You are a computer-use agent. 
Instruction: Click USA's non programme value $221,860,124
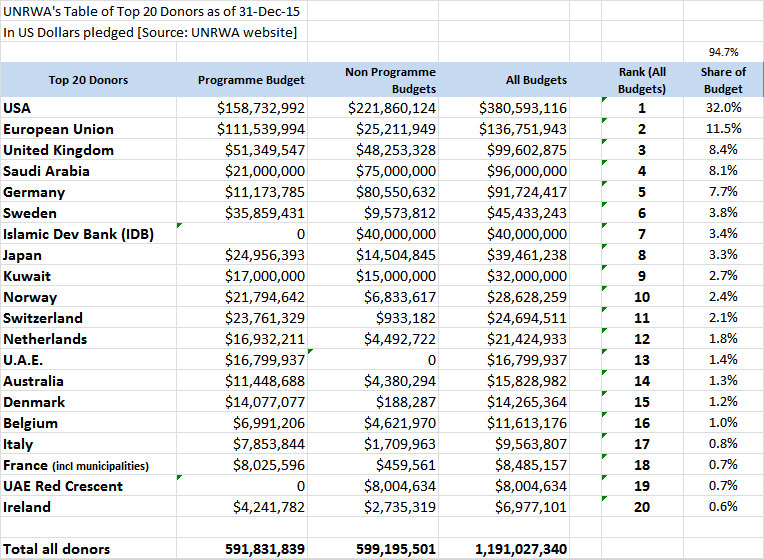click(373, 108)
